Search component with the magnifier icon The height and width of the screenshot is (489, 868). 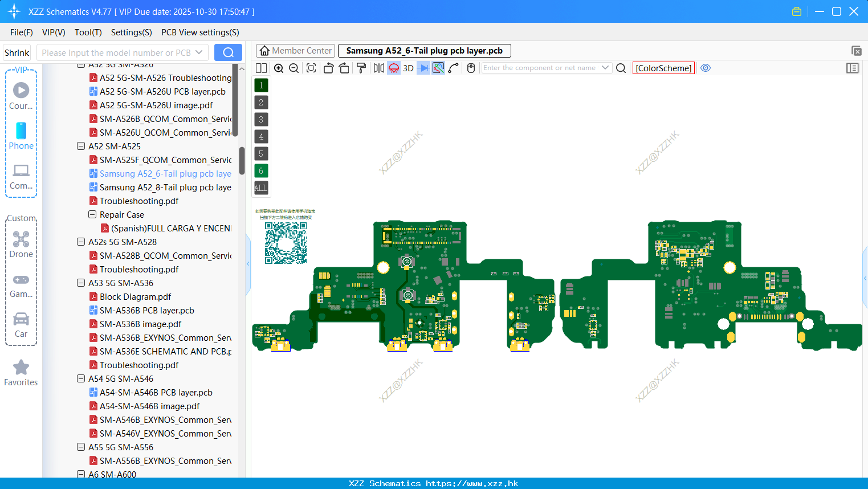click(621, 68)
